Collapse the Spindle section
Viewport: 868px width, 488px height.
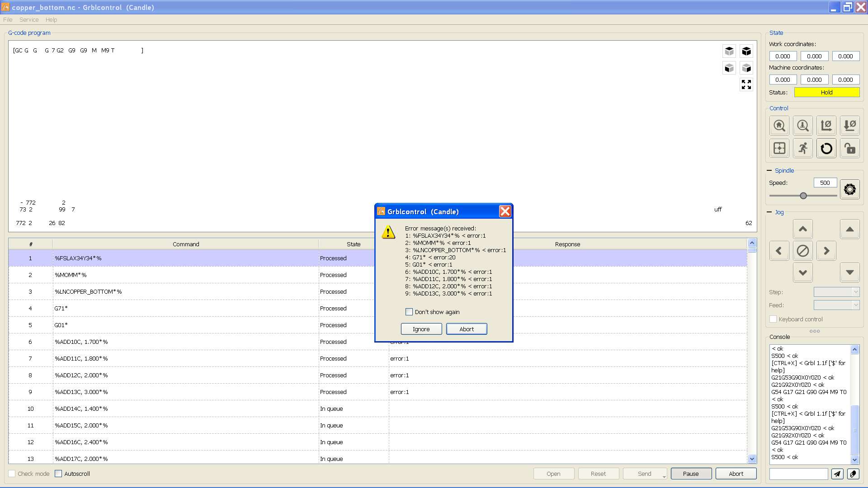769,170
